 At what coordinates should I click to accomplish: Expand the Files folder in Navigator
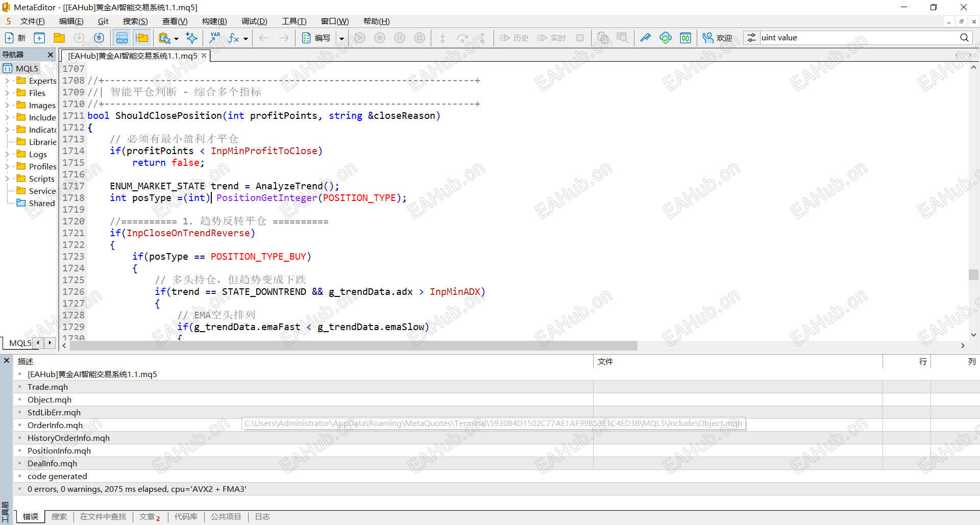coord(7,93)
